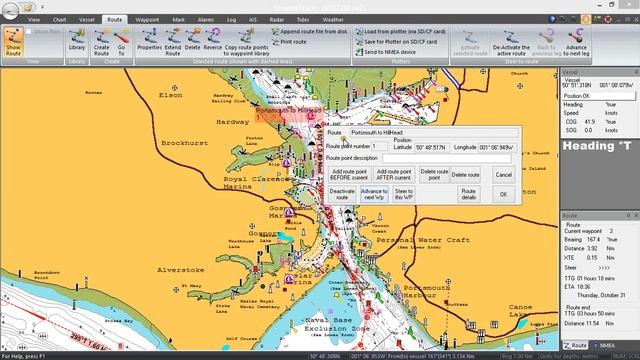640x360 pixels.
Task: Click Steer to this WP button
Action: click(x=404, y=194)
